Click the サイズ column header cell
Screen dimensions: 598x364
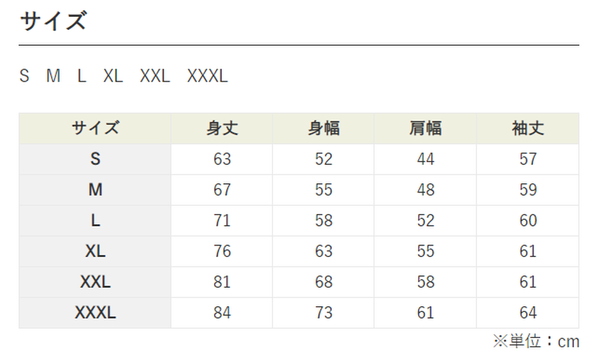[95, 128]
